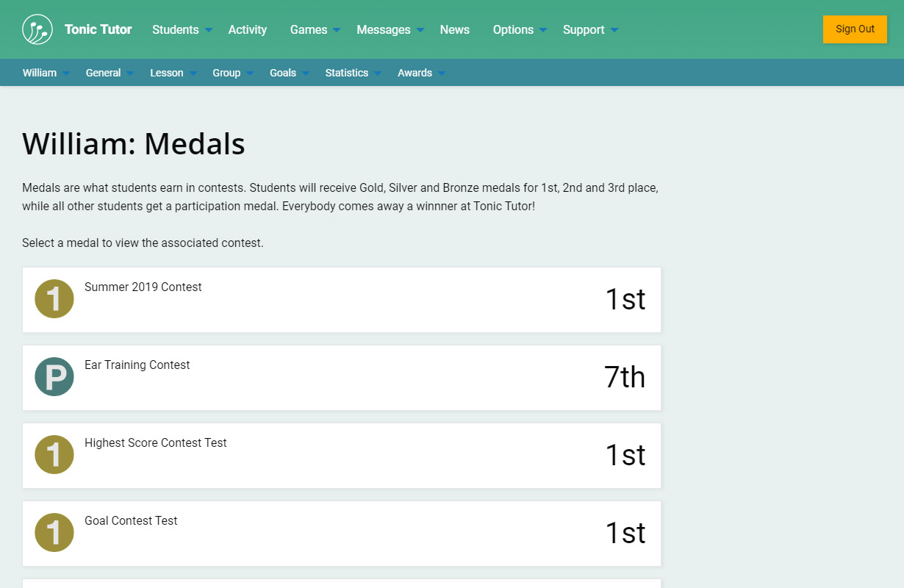The width and height of the screenshot is (904, 588).
Task: Expand the Support menu
Action: tap(589, 29)
